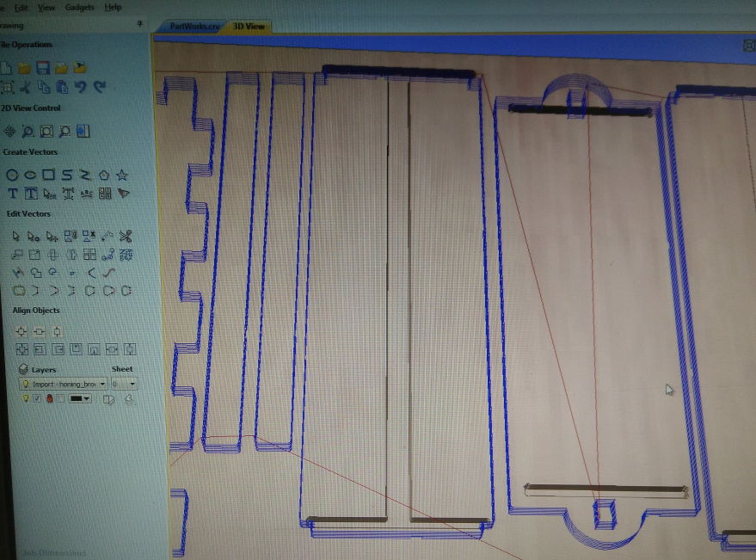
Task: Open the View menu
Action: [x=46, y=8]
